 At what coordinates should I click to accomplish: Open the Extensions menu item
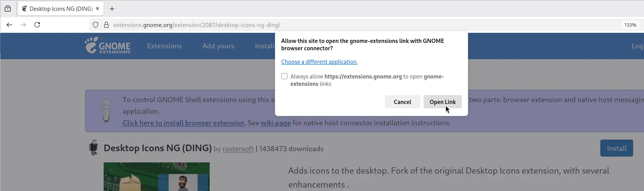click(x=164, y=46)
